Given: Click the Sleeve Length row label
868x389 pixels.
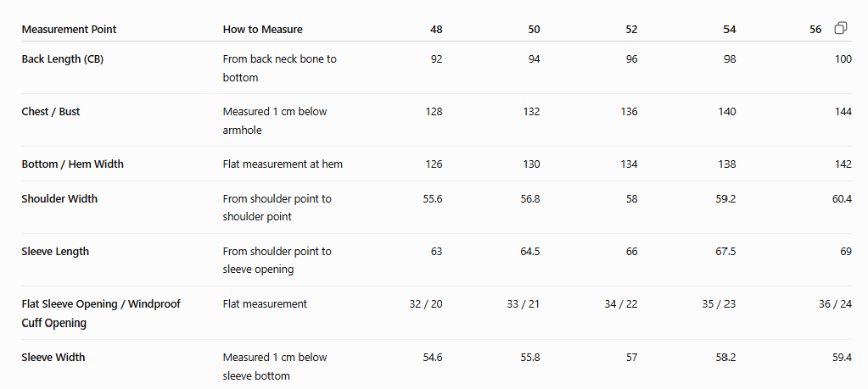Looking at the screenshot, I should 55,252.
